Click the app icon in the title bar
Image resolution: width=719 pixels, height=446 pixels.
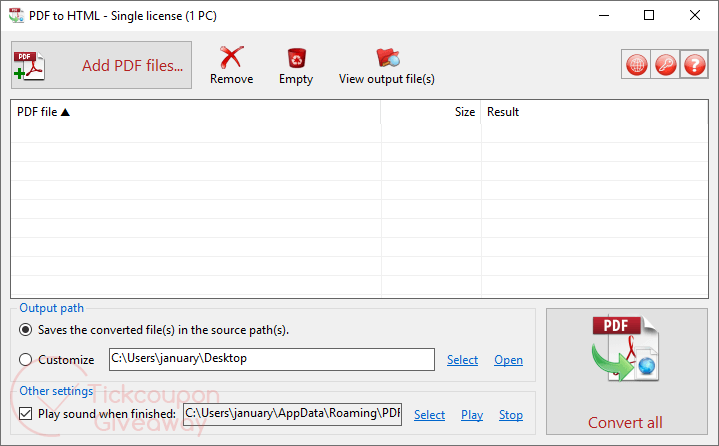coord(17,16)
